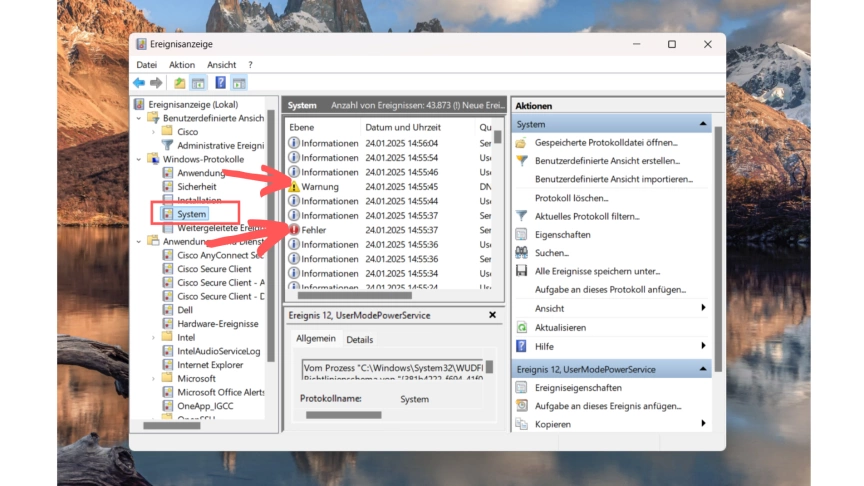Click the up-one-level folder toolbar icon
Screen dimensions: 864x486
(x=180, y=83)
